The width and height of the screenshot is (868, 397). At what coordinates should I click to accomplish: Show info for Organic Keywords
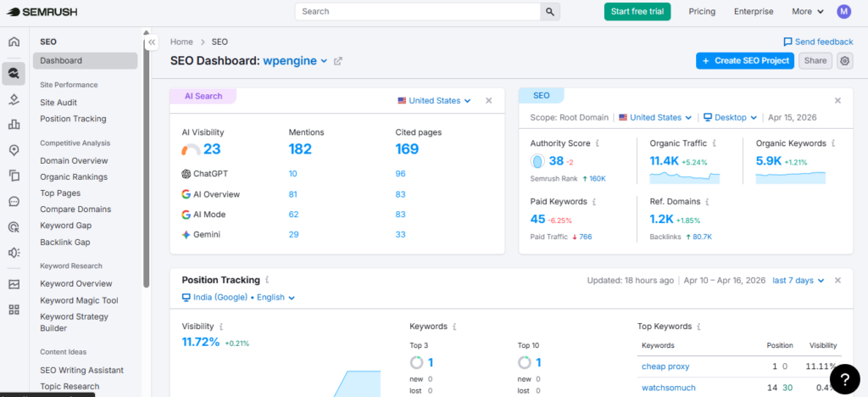pos(834,143)
